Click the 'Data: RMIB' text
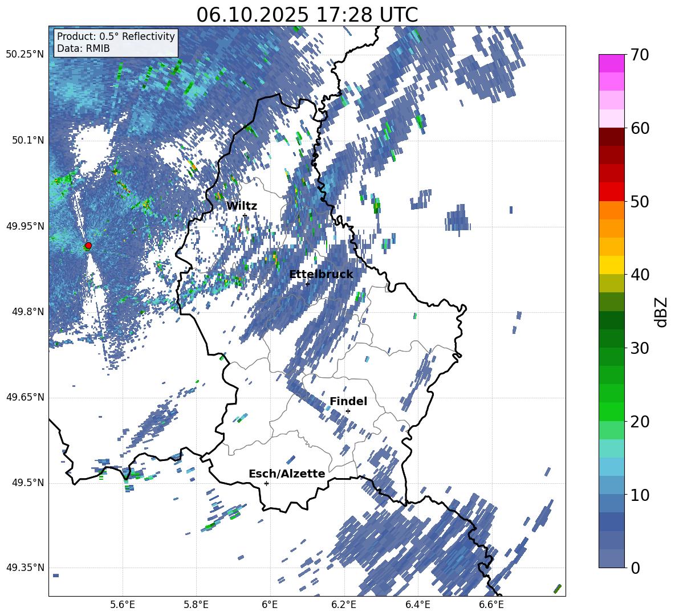Screen dimensions: 675x616 click(83, 48)
